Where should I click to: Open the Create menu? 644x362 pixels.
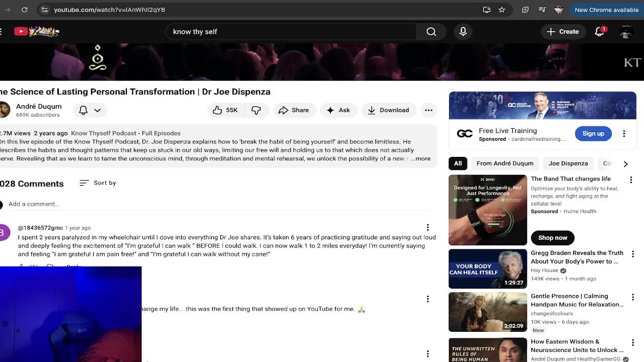(562, 32)
